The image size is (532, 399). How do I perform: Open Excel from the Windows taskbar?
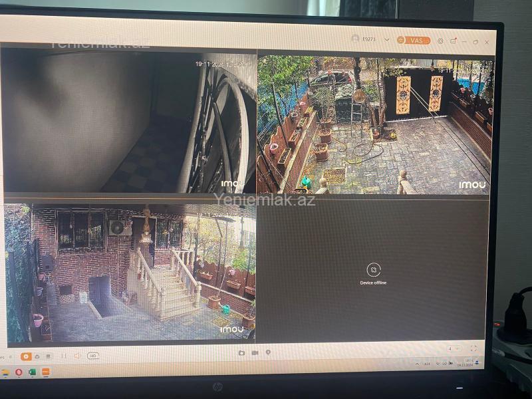point(32,372)
